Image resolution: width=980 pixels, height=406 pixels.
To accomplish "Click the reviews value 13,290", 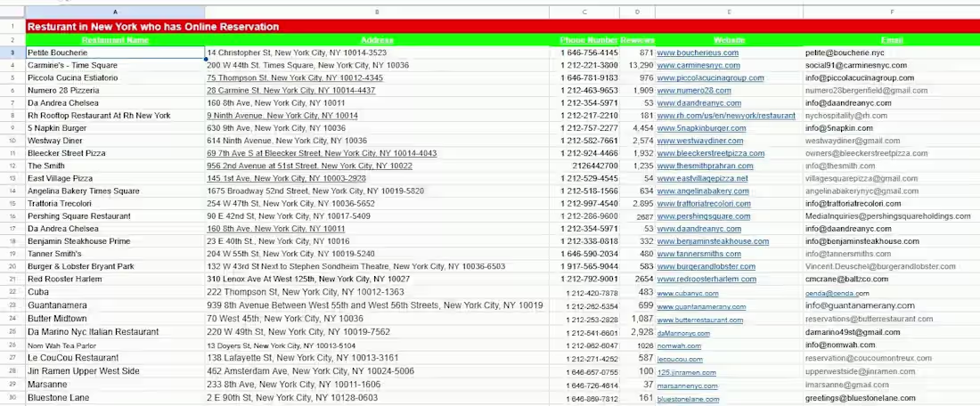I will pyautogui.click(x=641, y=66).
